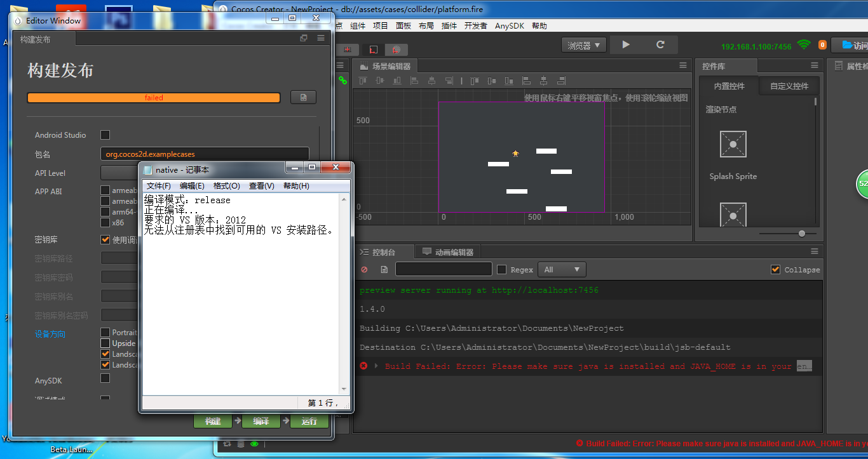Viewport: 868px width, 459px height.
Task: Click the refresh preview icon in Cocos Creator
Action: click(x=660, y=45)
